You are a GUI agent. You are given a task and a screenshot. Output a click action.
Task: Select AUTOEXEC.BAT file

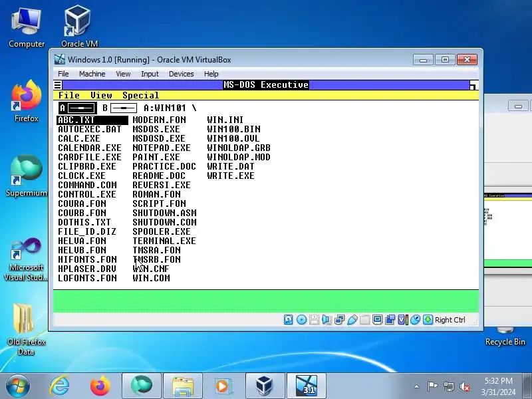tap(90, 129)
